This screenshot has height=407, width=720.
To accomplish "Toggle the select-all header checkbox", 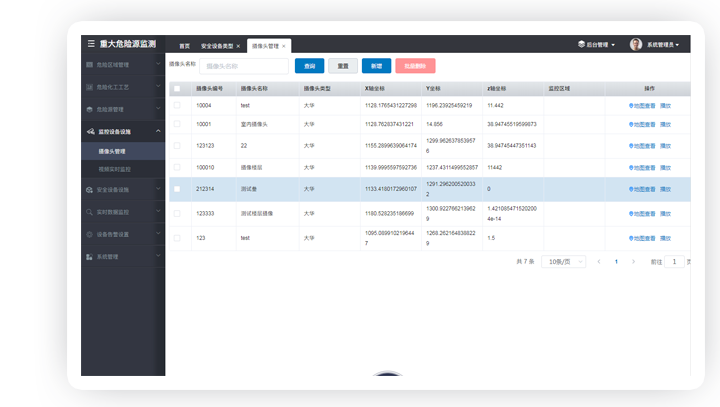I will coord(177,88).
